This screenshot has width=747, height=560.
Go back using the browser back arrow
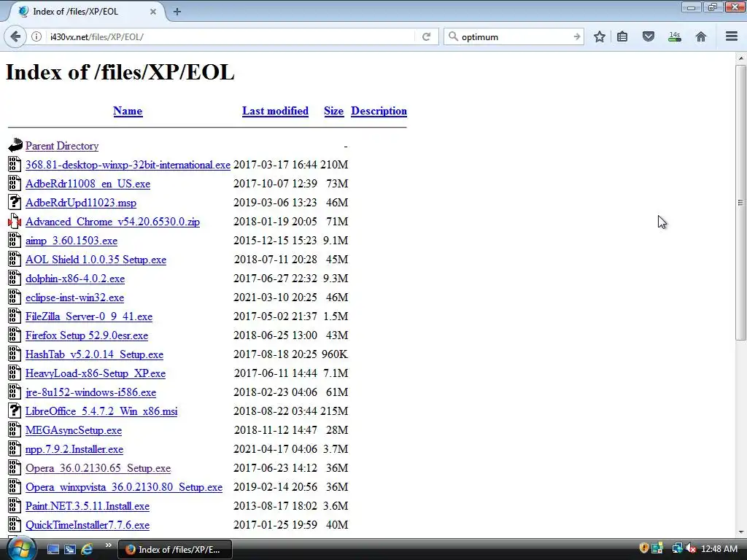pyautogui.click(x=15, y=36)
